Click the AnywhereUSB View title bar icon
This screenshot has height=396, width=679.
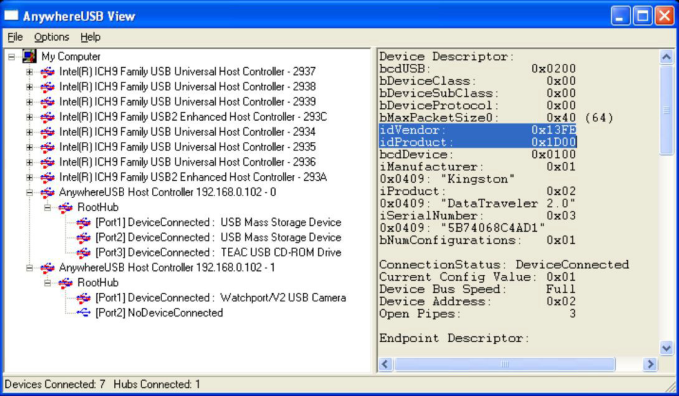(11, 16)
